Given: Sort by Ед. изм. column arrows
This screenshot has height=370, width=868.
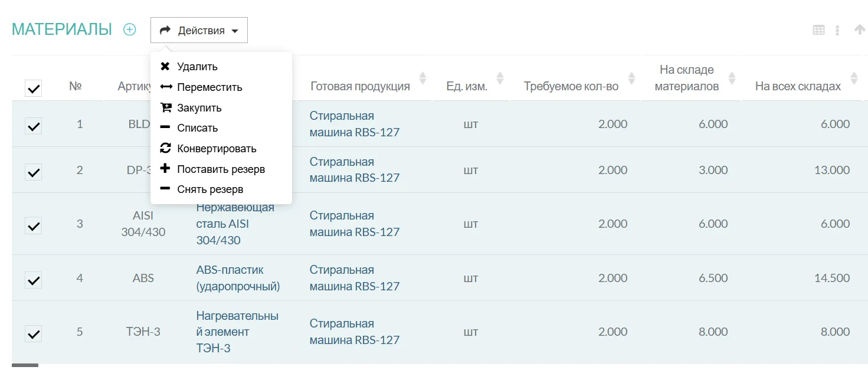Looking at the screenshot, I should [500, 78].
